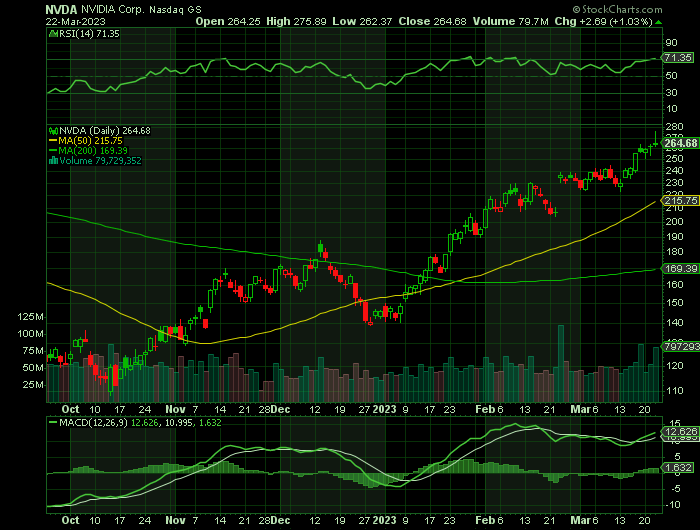Click the Close 264.68 header value

pyautogui.click(x=432, y=21)
